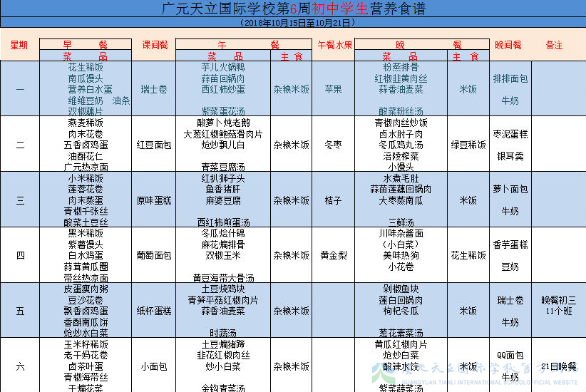The height and width of the screenshot is (392, 586).
Task: Select the 备注 column header
Action: coord(554,45)
